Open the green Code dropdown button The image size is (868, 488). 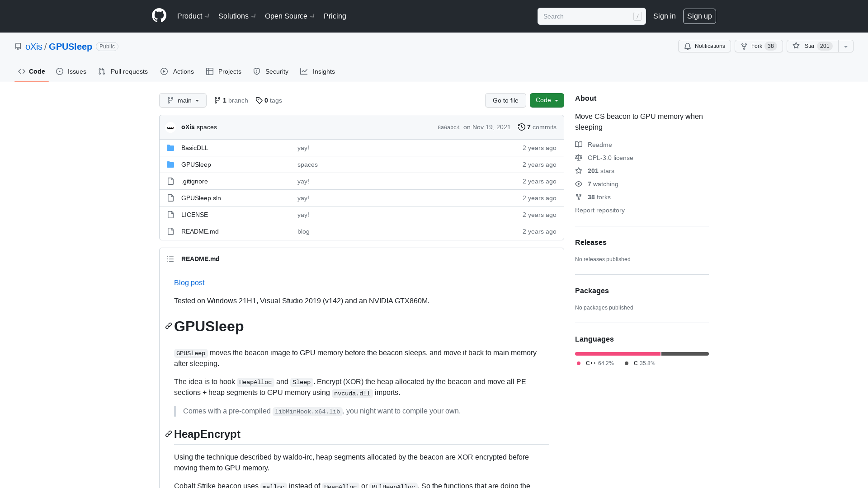tap(547, 100)
